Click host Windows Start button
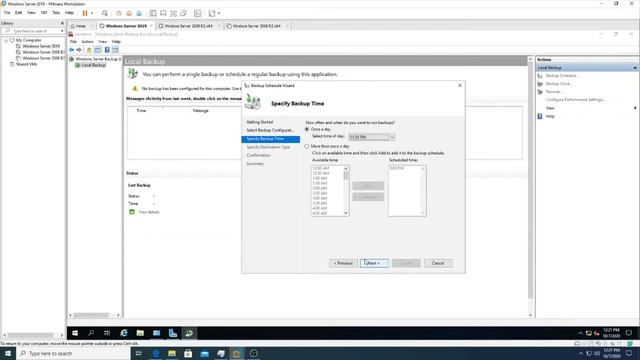Screen dimensions: 640x360 click(x=8, y=353)
